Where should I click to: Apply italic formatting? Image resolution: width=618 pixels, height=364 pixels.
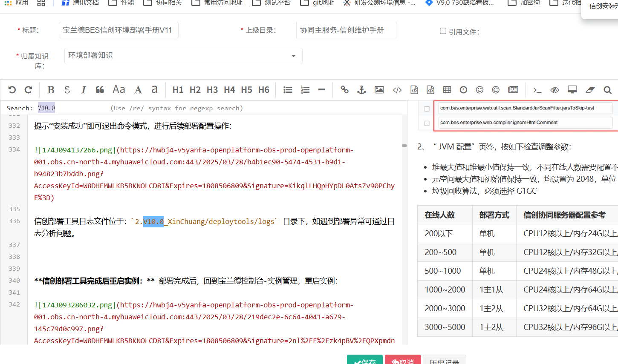84,90
